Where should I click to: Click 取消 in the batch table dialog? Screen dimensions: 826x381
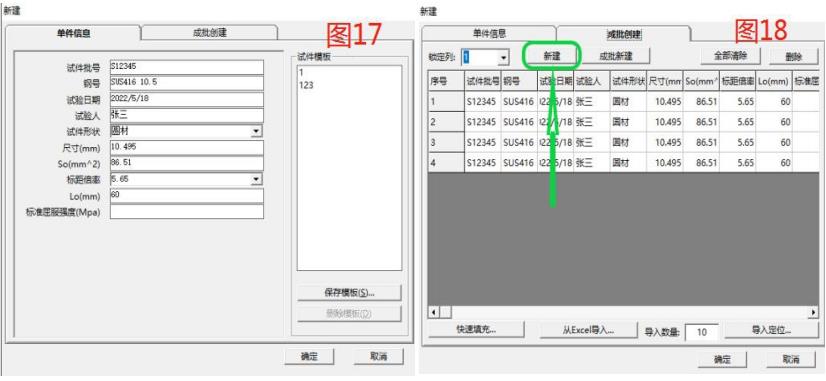791,359
